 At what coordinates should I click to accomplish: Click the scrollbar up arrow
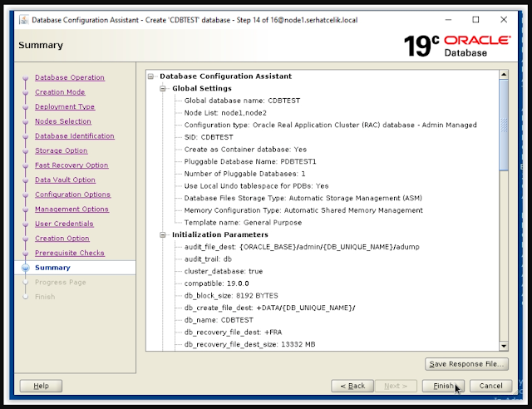coord(504,74)
